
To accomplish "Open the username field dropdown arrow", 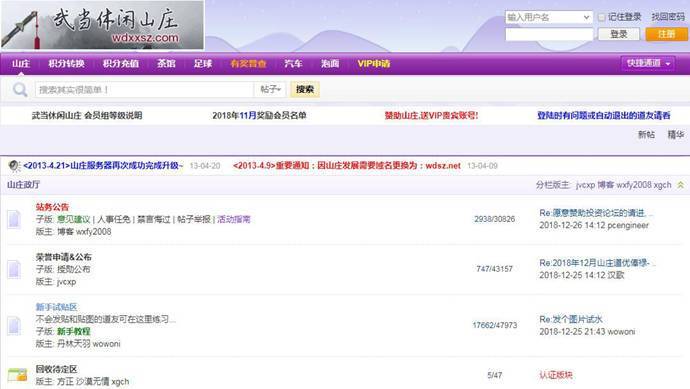I will (586, 17).
